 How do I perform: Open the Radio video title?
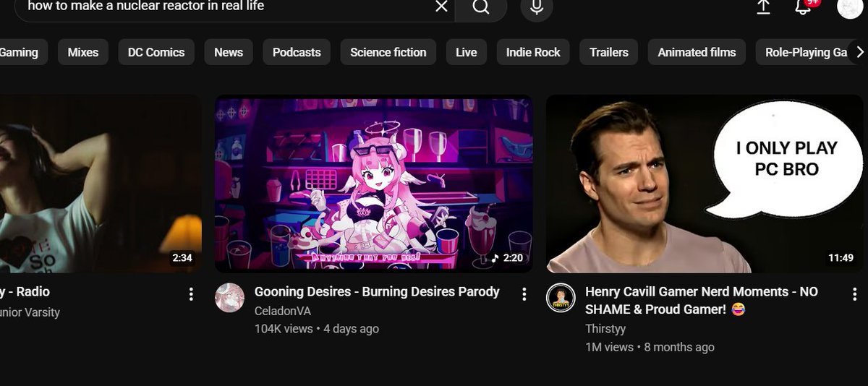pyautogui.click(x=25, y=292)
